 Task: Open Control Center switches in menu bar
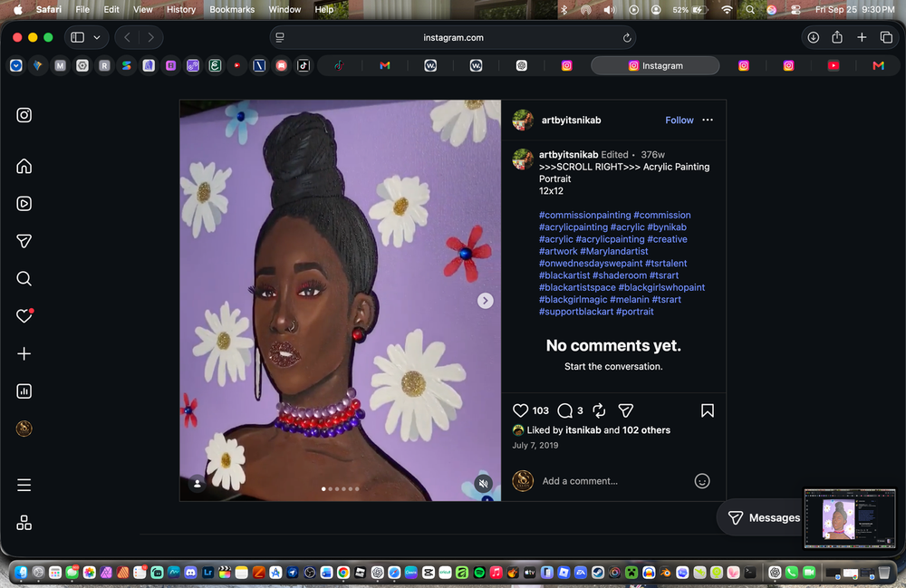(795, 9)
